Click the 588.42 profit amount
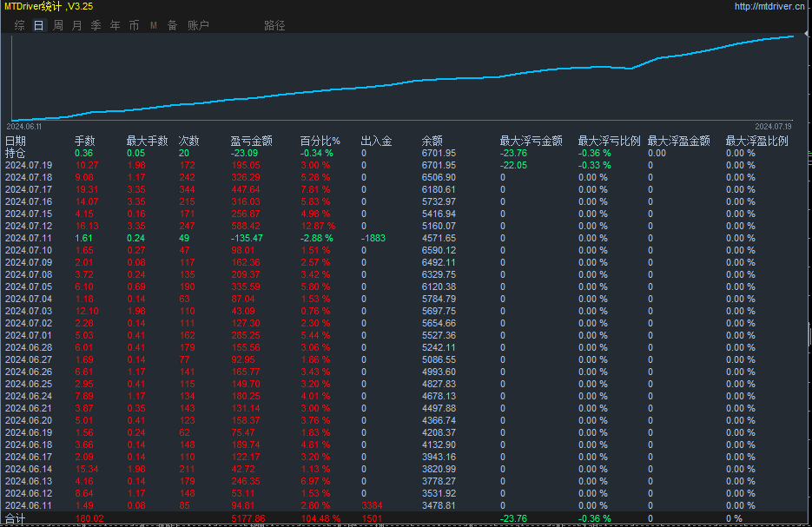 246,227
